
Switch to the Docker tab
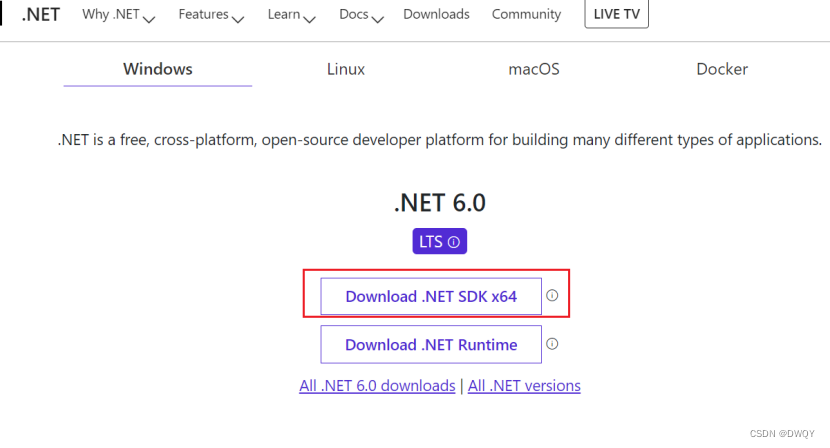click(722, 69)
